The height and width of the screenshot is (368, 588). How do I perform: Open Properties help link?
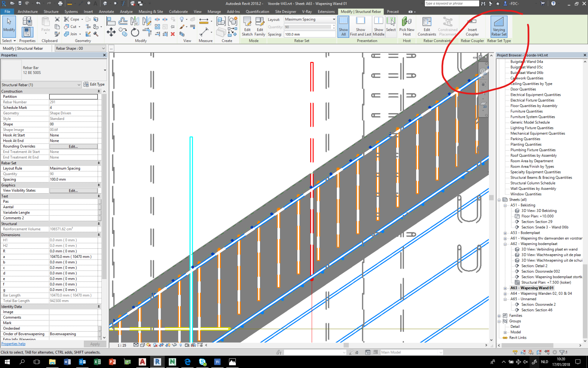tap(13, 343)
